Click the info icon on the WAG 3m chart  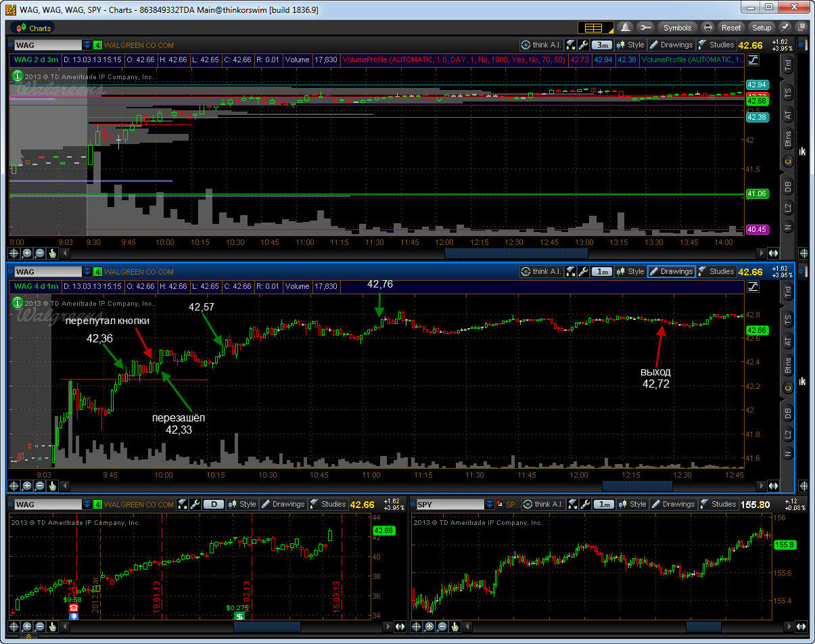(x=16, y=76)
